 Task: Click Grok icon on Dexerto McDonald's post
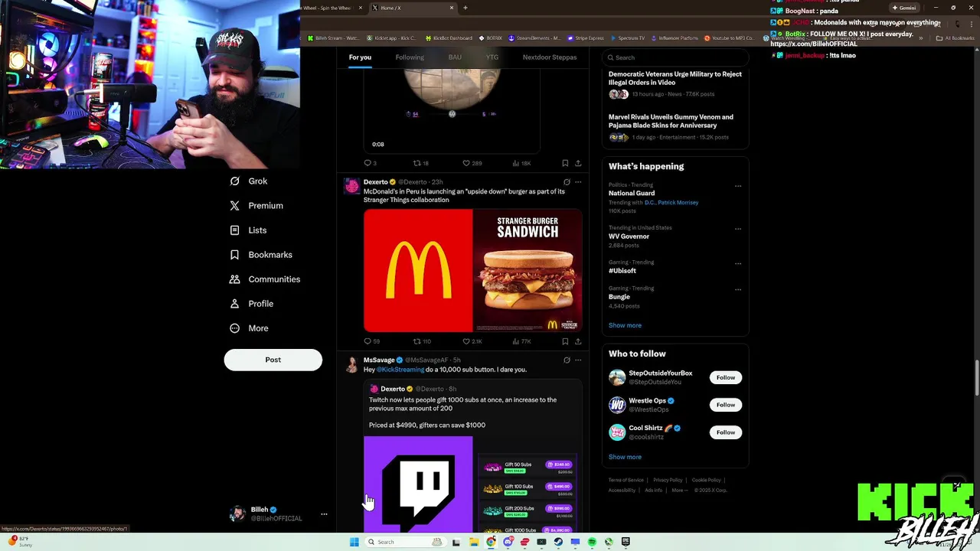(x=567, y=182)
